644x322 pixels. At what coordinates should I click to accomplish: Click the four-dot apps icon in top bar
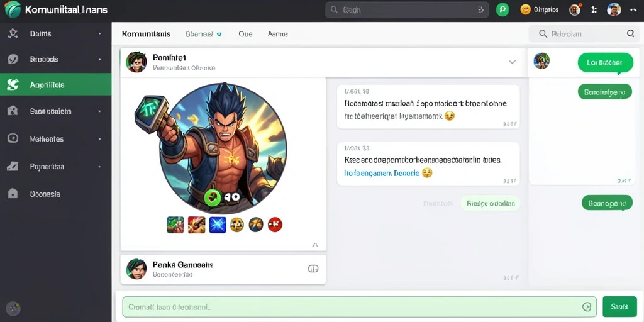pyautogui.click(x=594, y=9)
